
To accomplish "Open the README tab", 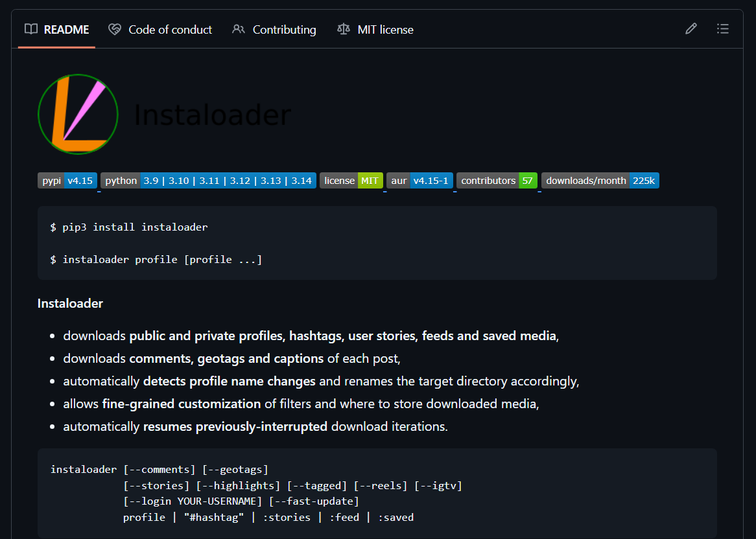I will 56,29.
